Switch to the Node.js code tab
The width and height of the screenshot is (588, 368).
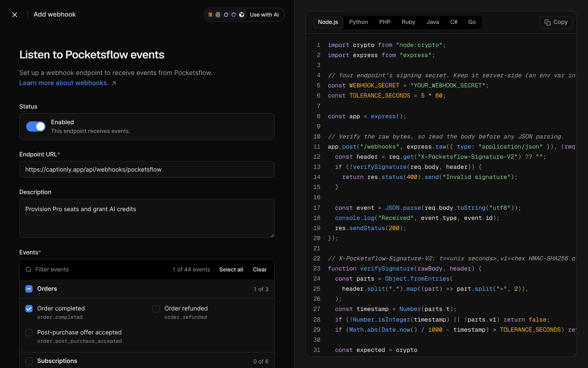tap(328, 22)
